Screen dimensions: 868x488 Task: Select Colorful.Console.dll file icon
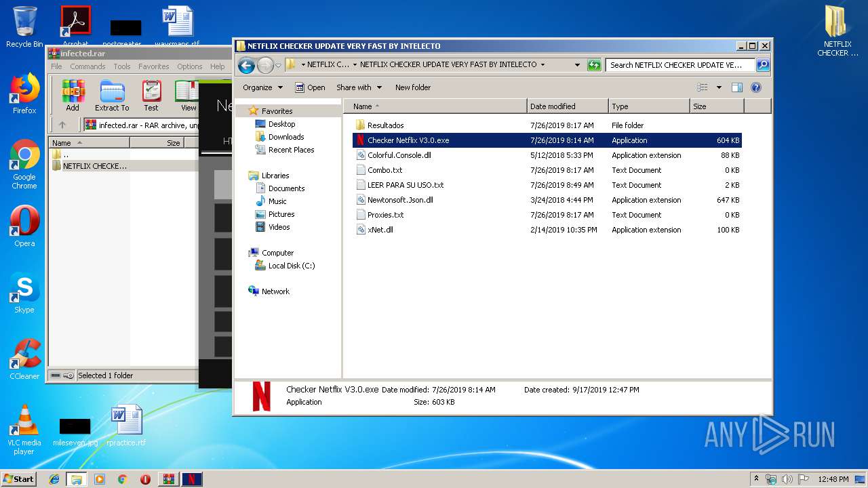click(361, 155)
